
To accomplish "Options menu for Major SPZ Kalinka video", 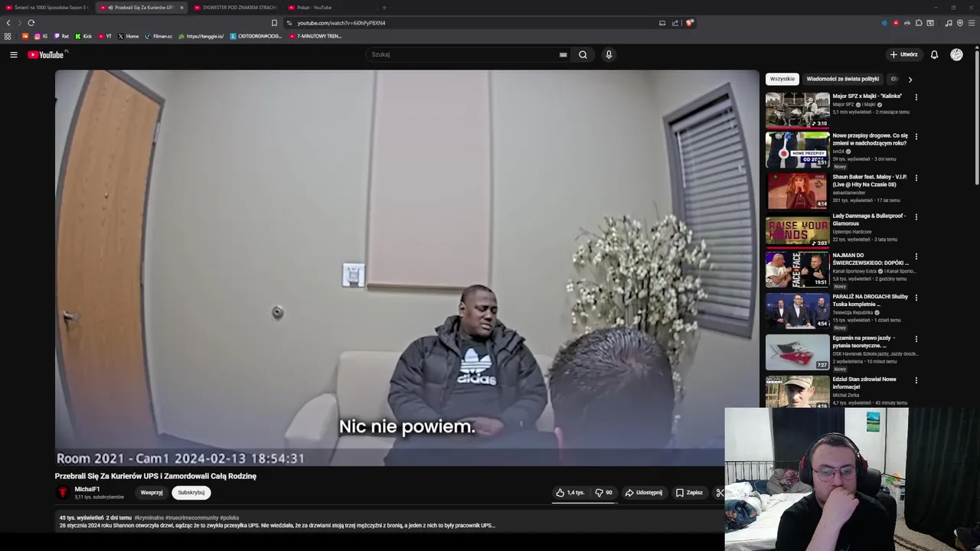I will pyautogui.click(x=916, y=97).
